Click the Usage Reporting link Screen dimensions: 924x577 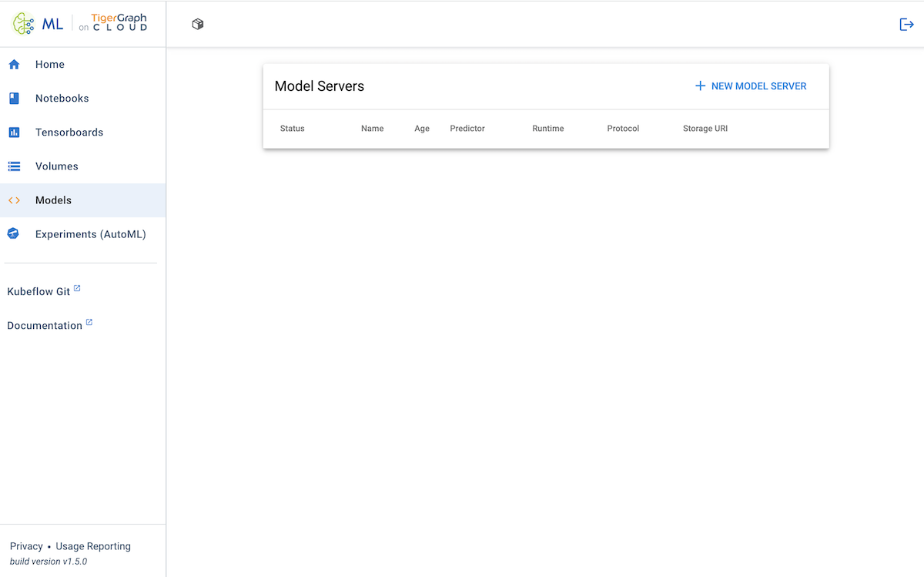92,545
